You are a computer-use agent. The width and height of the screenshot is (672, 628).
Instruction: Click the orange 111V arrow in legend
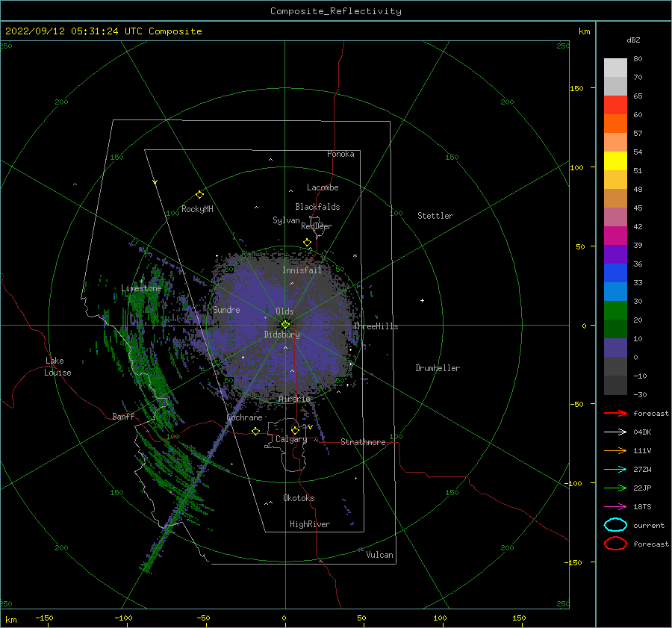(x=615, y=450)
